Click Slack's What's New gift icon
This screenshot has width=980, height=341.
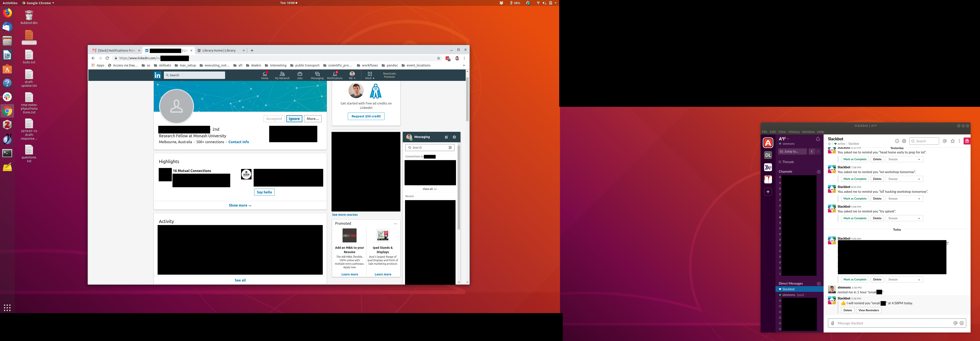click(x=967, y=141)
